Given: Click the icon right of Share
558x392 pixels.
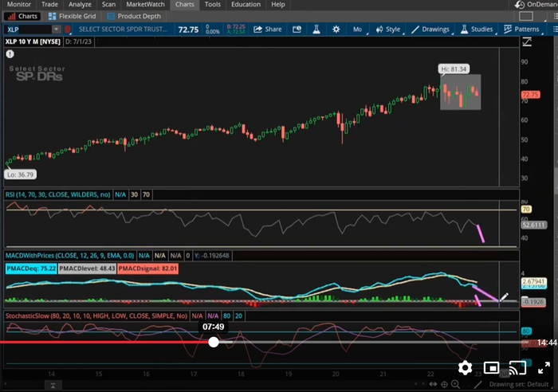Looking at the screenshot, I should (x=297, y=29).
